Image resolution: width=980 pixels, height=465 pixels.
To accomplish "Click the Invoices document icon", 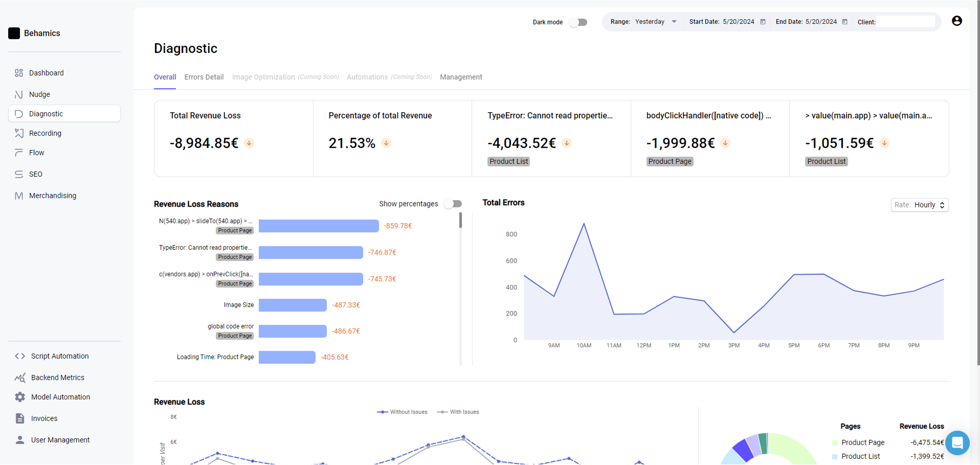I will coord(20,418).
